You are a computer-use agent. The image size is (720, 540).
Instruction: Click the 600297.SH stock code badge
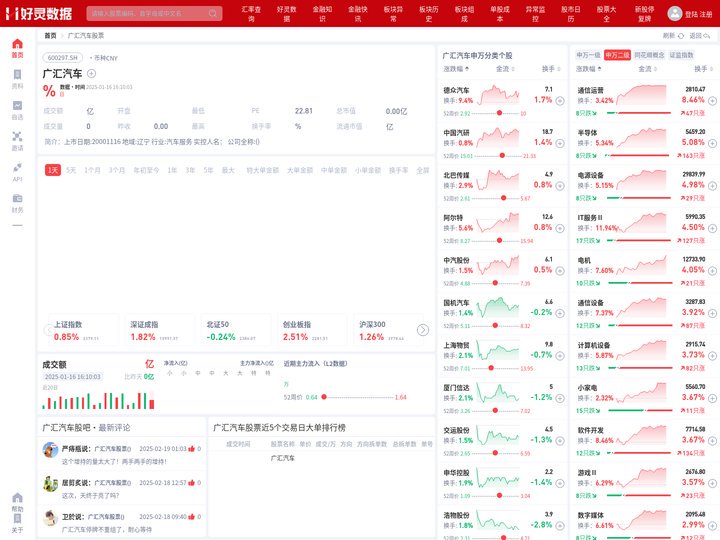click(62, 58)
